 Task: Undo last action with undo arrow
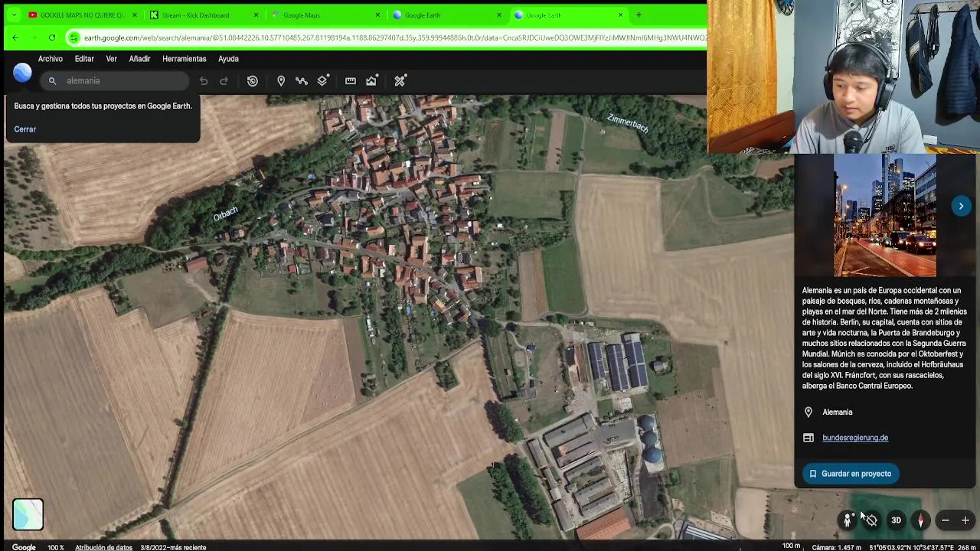(x=204, y=81)
